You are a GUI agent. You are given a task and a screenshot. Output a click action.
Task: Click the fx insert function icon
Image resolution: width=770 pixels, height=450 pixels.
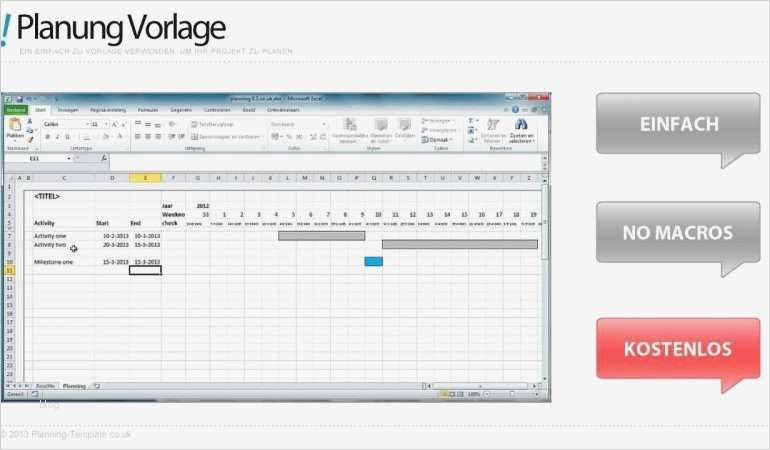pyautogui.click(x=104, y=158)
